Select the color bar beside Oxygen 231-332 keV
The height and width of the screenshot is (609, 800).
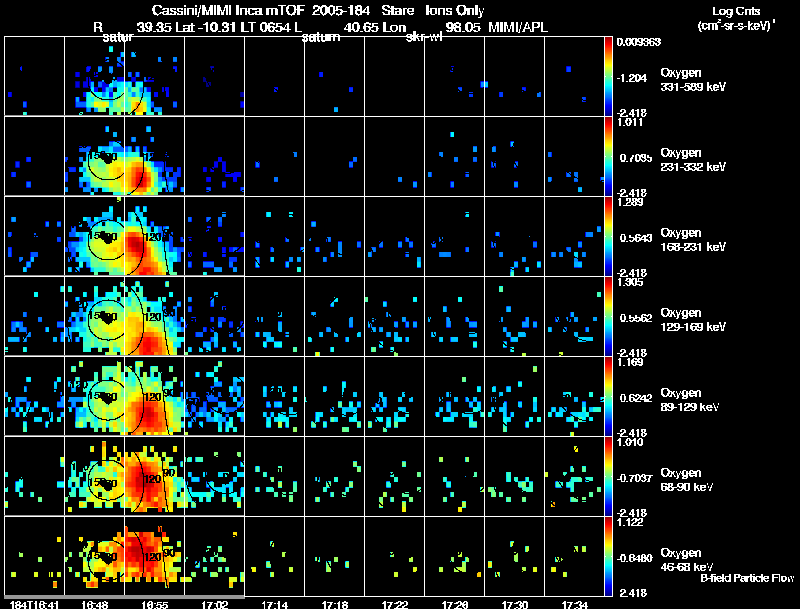coord(608,156)
